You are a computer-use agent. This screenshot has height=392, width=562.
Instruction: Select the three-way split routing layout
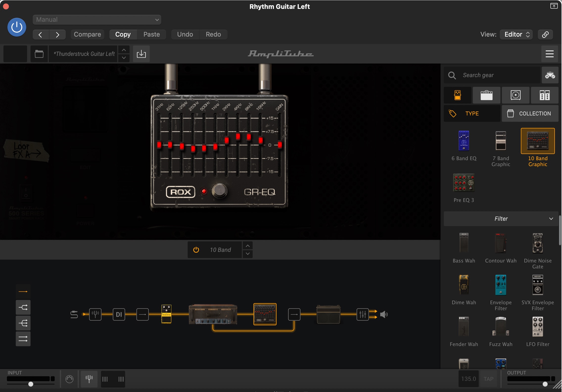coord(23,323)
